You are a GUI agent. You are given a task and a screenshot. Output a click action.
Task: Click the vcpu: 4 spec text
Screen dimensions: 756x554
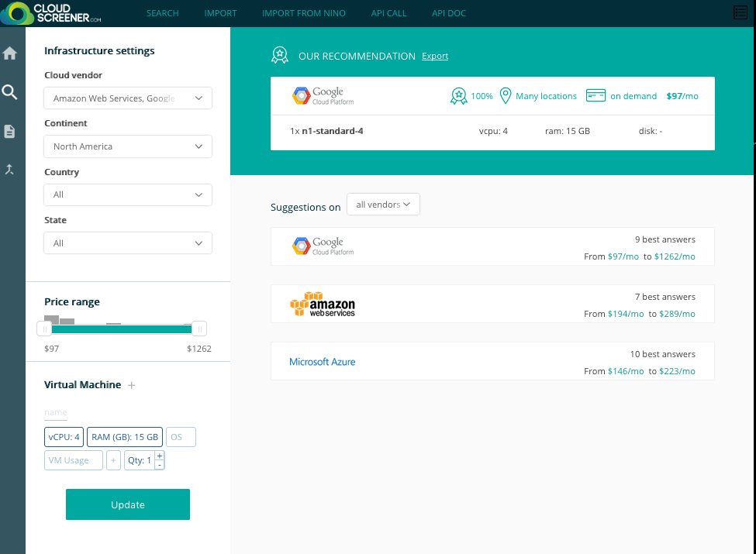tap(492, 131)
